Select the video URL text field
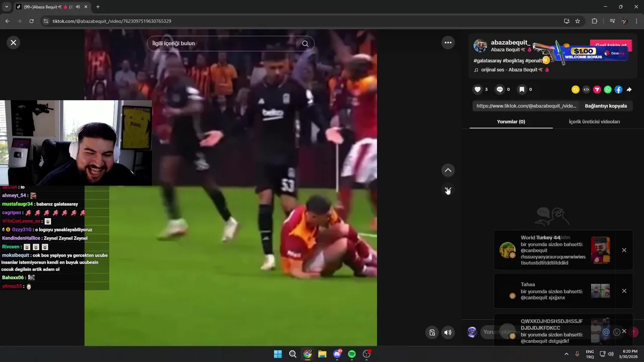 (x=526, y=106)
